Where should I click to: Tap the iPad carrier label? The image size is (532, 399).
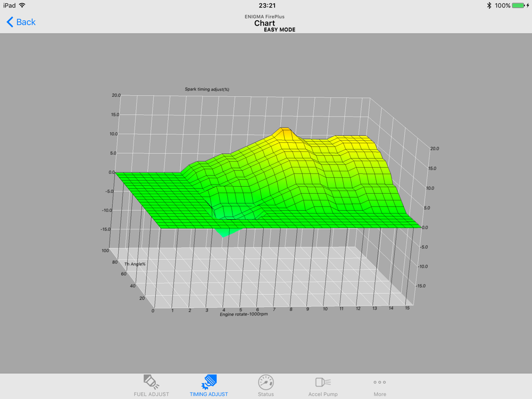[x=10, y=5]
